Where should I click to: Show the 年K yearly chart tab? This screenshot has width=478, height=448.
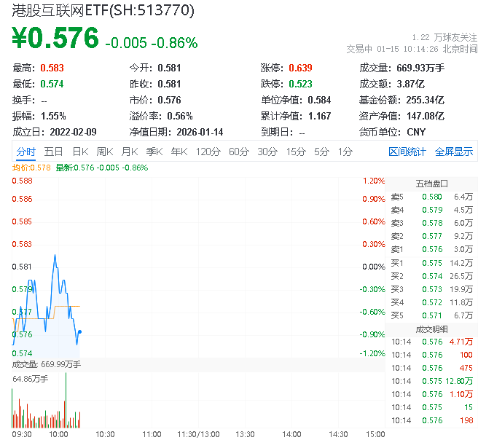click(x=179, y=152)
